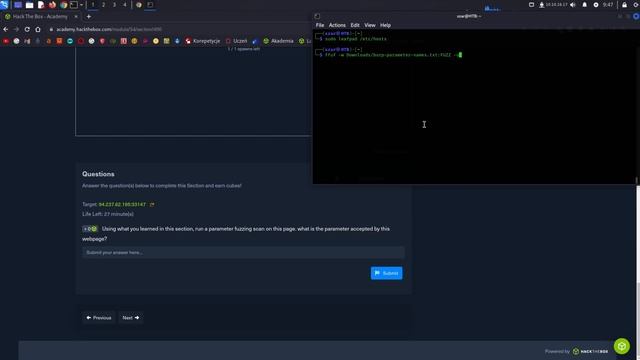Screen dimensions: 640x360
Task: Launch the terminal emulator from the panel
Action: (74, 5)
